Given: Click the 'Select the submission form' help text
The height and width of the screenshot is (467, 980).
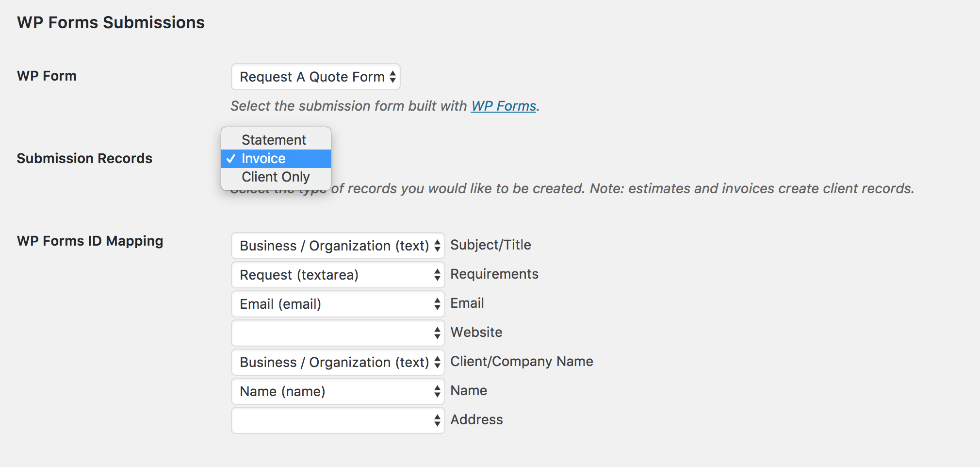Looking at the screenshot, I should (x=348, y=106).
